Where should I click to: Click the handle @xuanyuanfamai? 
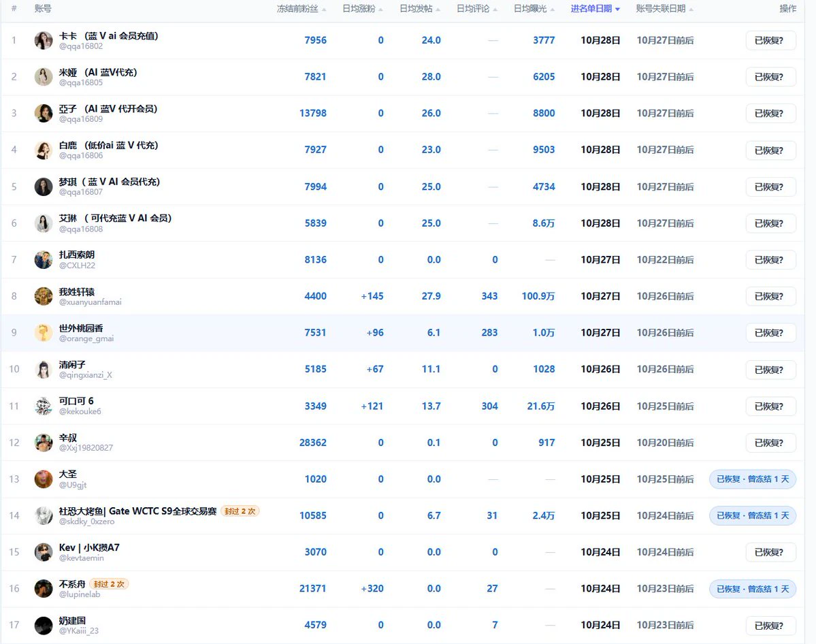click(x=90, y=302)
